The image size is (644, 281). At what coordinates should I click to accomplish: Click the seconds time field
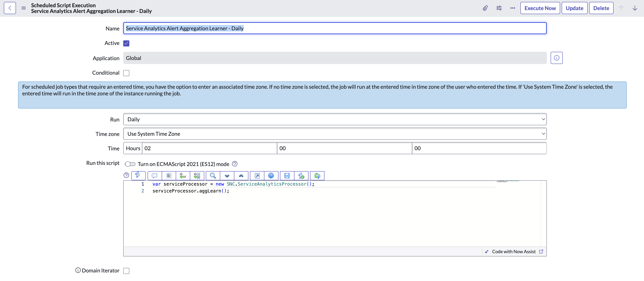click(479, 148)
